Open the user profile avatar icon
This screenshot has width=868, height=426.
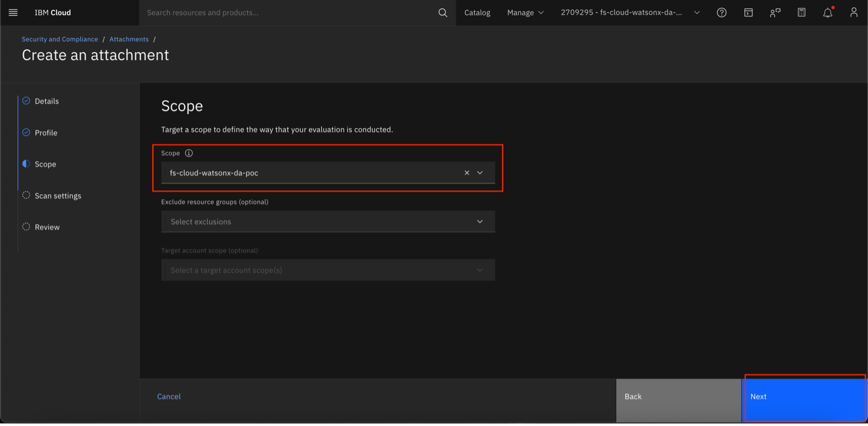coord(853,13)
